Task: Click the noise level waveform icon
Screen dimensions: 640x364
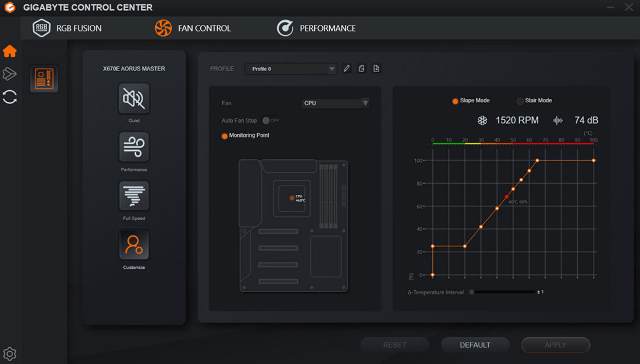Action: 558,120
